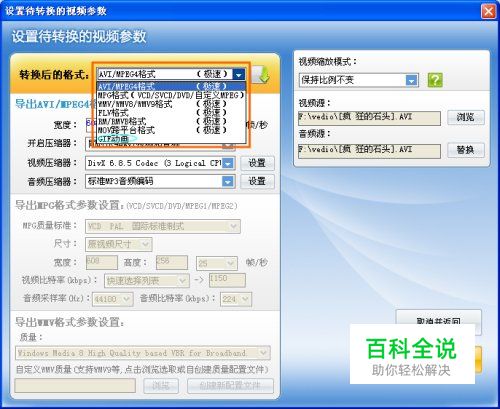
Task: Choose MPG格式 (VCD/SVCD/DVD) list entry
Action: point(171,95)
